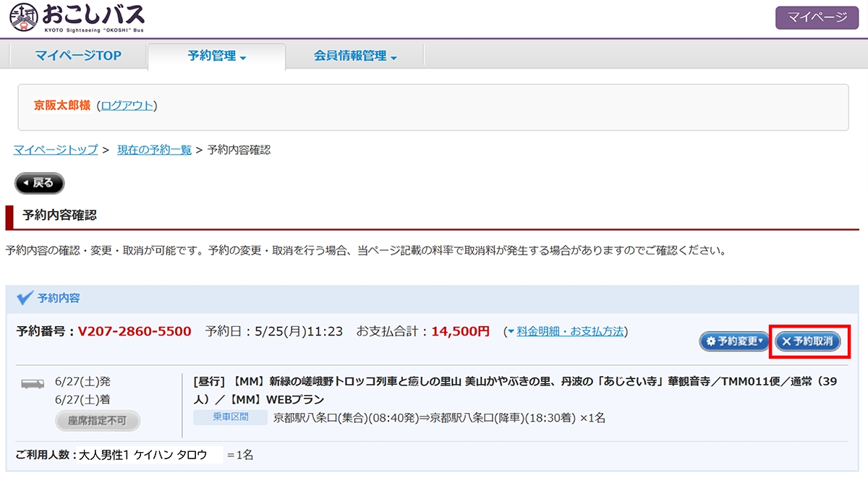Screen dimensions: 868x478
Task: Click the ログアウト link
Action: click(127, 106)
